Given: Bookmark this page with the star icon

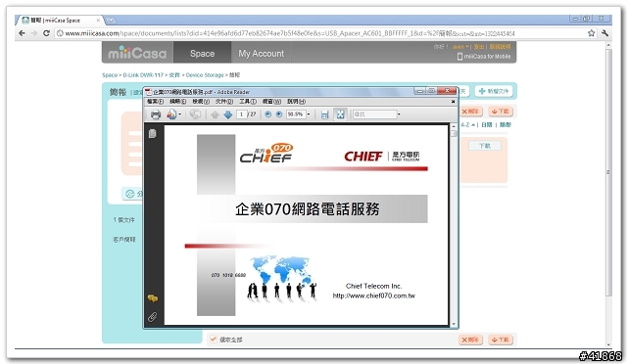Looking at the screenshot, I should 592,33.
